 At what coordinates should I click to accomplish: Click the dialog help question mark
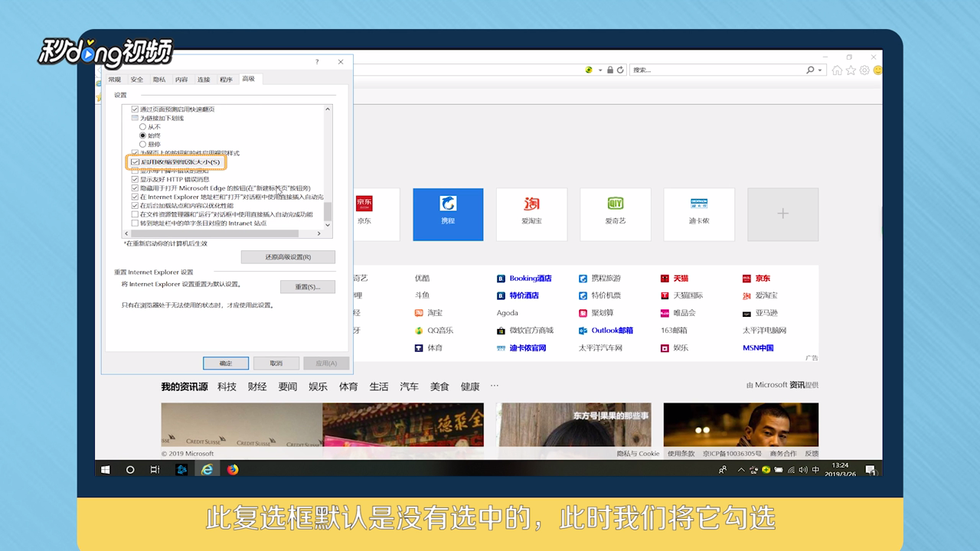pyautogui.click(x=317, y=62)
